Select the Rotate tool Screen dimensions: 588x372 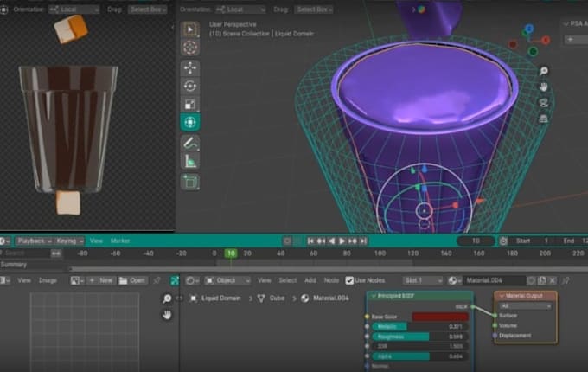[190, 86]
